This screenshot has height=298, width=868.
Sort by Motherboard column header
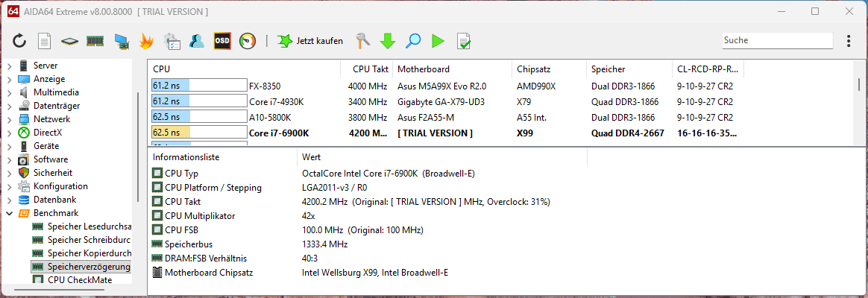coord(452,69)
